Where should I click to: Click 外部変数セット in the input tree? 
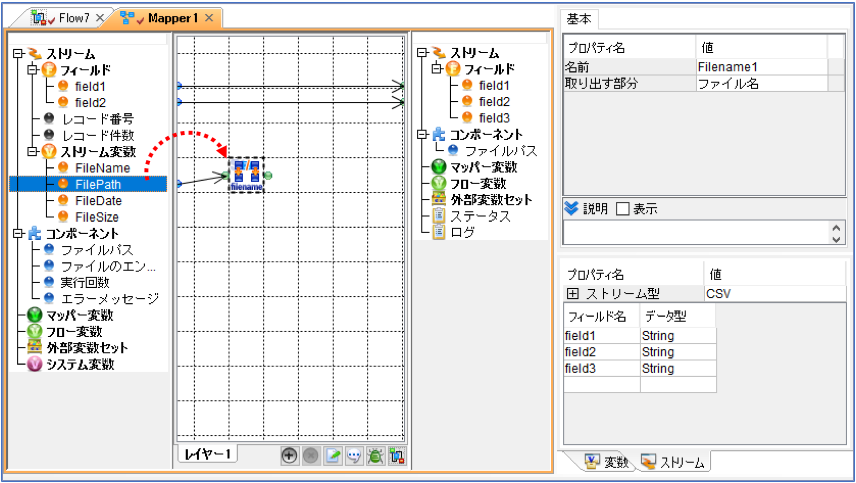87,348
